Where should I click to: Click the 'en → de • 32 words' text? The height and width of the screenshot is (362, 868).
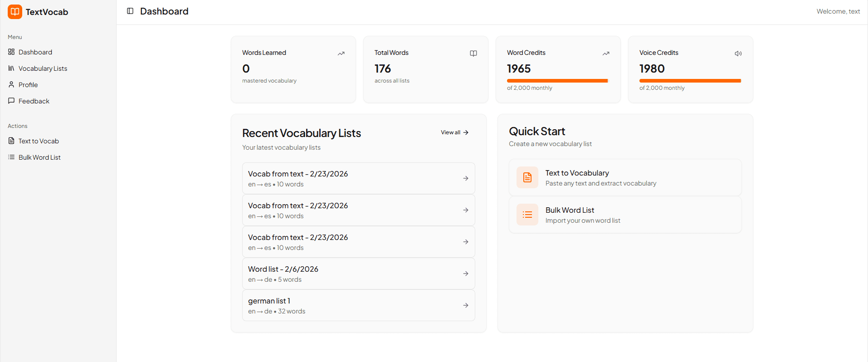click(x=277, y=311)
